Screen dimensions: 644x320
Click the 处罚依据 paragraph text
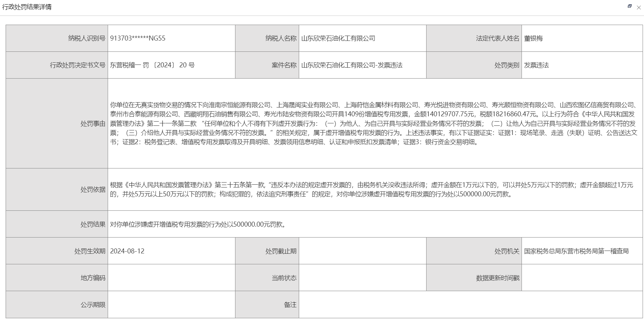[373, 189]
